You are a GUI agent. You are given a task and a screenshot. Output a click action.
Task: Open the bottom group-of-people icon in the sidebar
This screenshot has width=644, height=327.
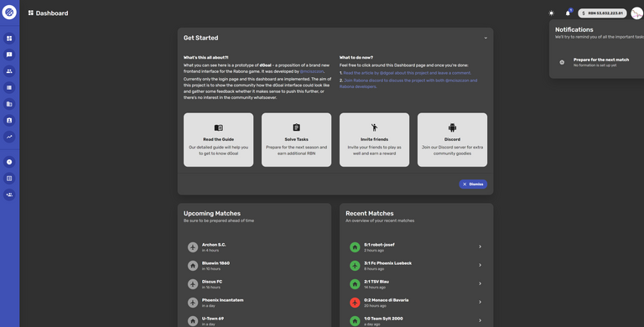(x=9, y=195)
